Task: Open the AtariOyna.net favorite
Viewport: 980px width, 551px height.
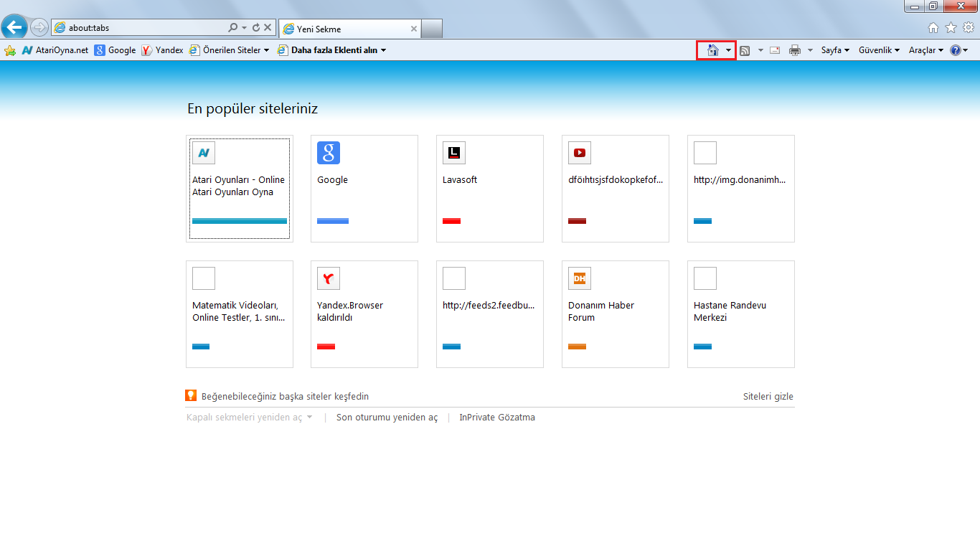Action: 55,50
